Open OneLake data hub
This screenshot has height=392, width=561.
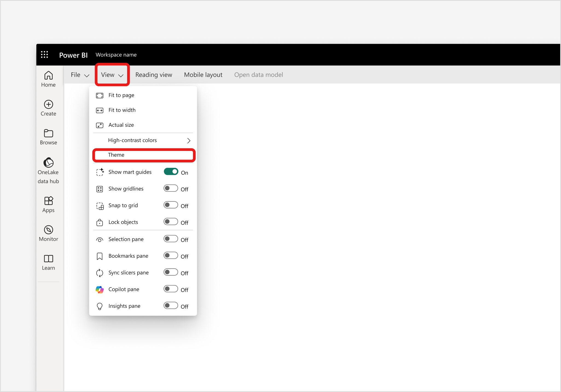click(48, 170)
